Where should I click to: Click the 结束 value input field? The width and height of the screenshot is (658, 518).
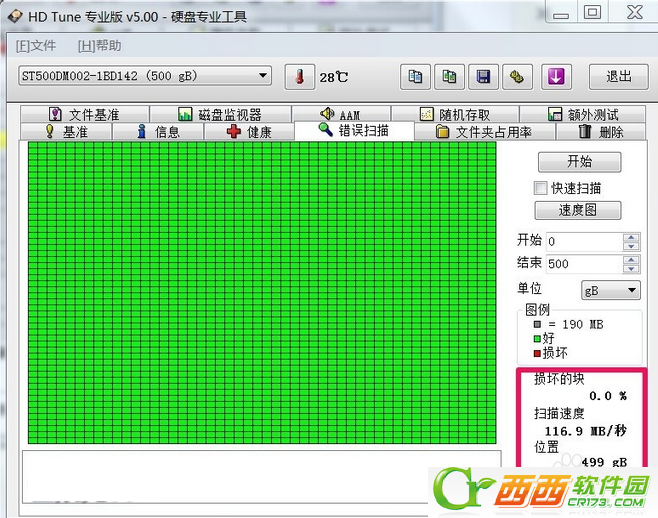[x=585, y=264]
